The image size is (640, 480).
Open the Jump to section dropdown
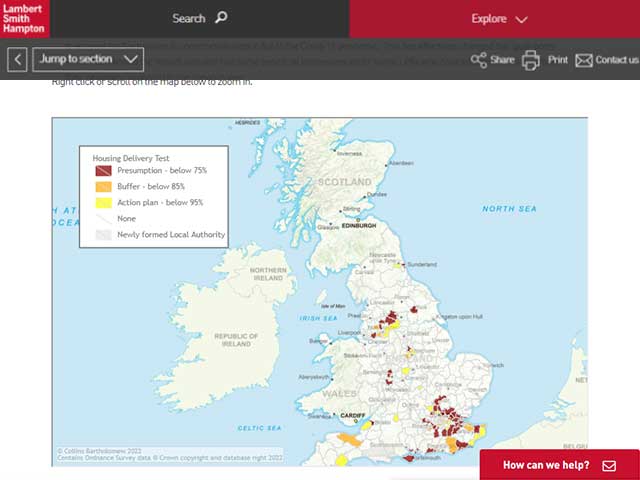88,60
